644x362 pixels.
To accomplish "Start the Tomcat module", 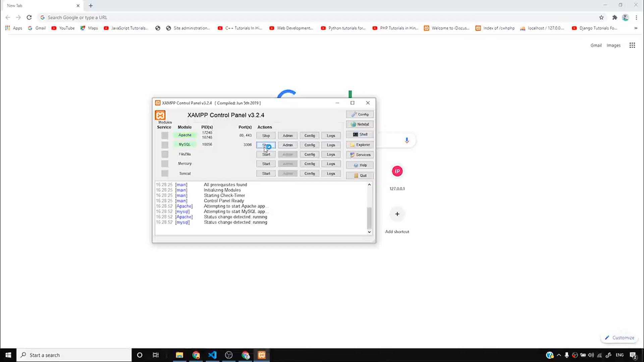I will point(266,174).
